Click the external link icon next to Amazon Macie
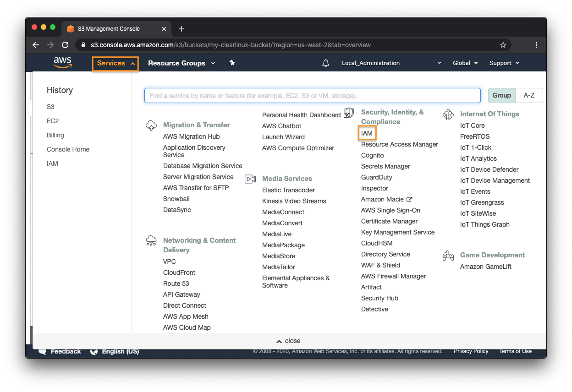 (409, 199)
